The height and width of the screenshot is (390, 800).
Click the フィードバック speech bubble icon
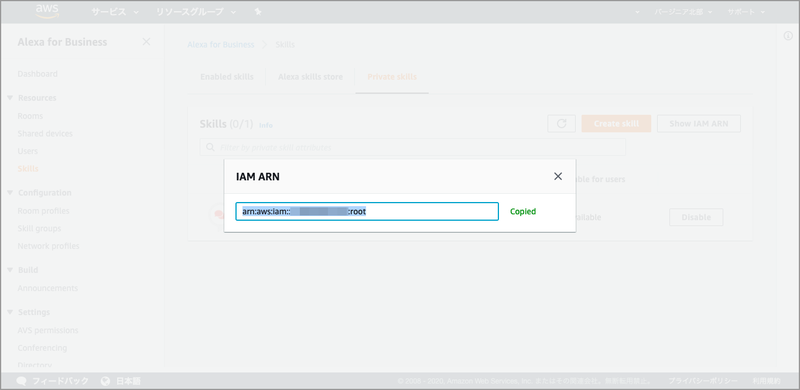tap(21, 381)
